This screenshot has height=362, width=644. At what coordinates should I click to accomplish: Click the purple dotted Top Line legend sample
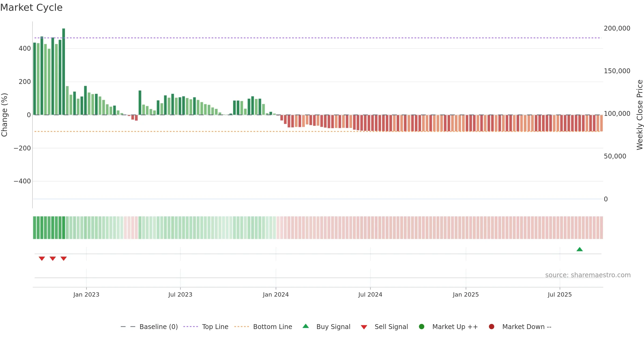[x=191, y=327]
